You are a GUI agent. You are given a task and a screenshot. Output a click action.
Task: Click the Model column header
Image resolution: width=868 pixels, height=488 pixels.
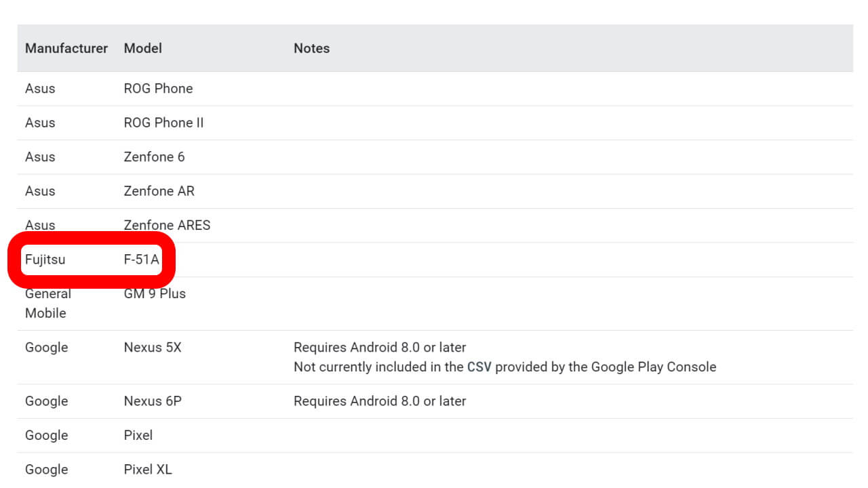(x=142, y=48)
